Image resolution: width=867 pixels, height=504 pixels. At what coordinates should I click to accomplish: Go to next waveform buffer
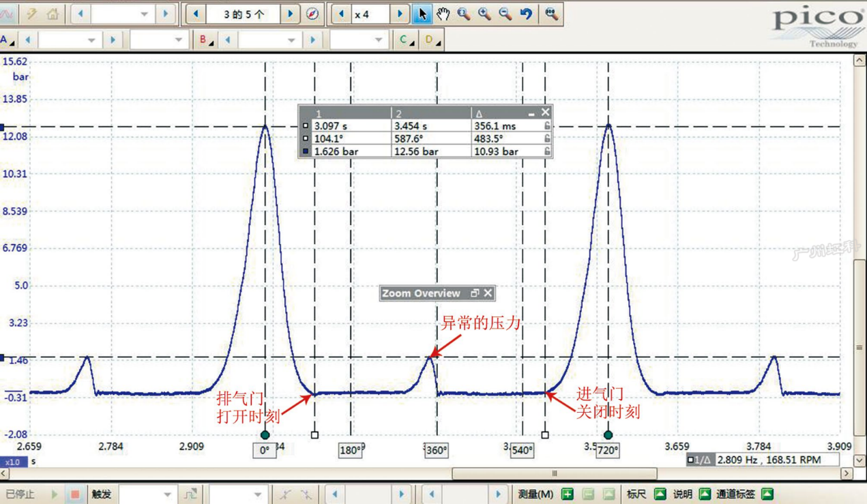(291, 14)
